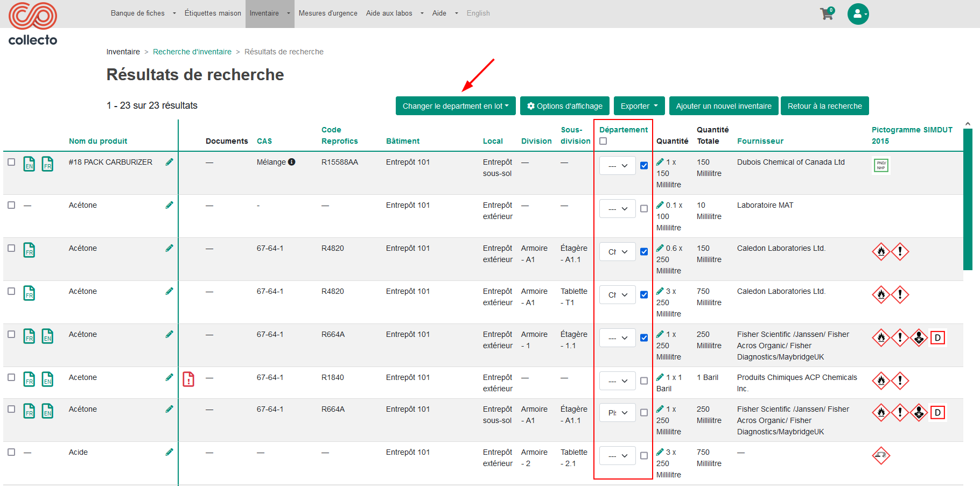980x486 pixels.
Task: Click flame pictogram in Acetone R1840 row
Action: click(881, 381)
